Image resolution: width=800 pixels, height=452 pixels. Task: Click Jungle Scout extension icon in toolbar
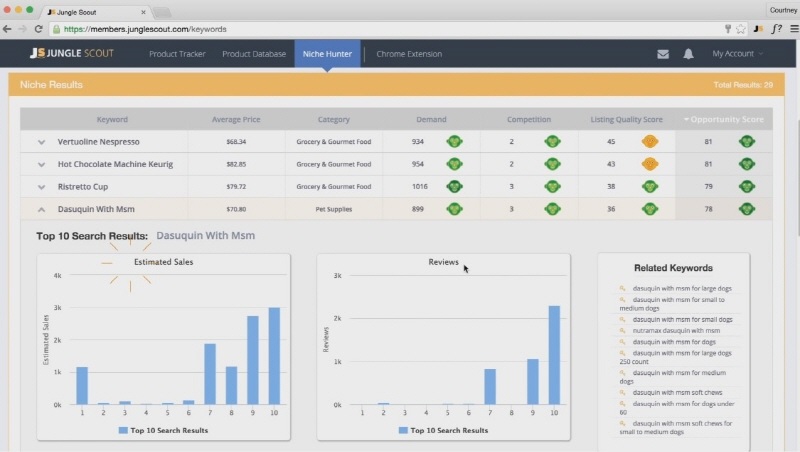point(759,29)
